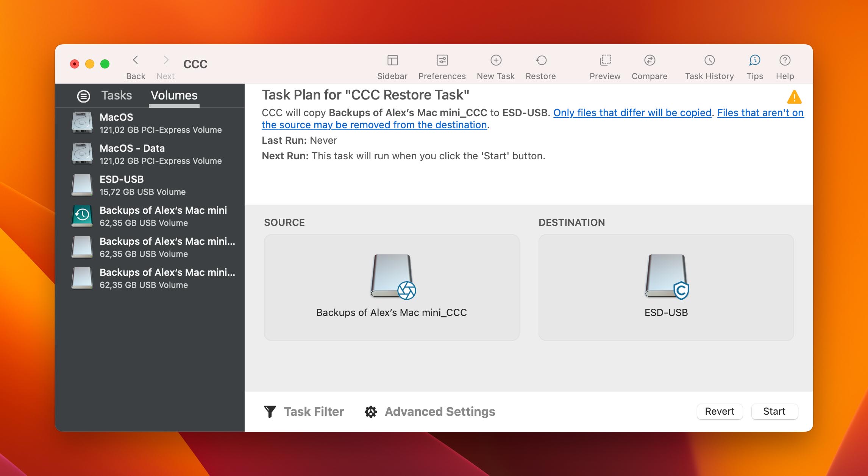The image size is (868, 476).
Task: Click the yellow minimize window button
Action: pos(90,64)
